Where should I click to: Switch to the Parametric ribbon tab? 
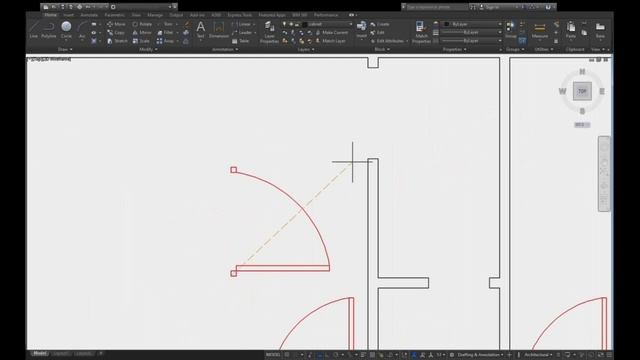coord(115,15)
